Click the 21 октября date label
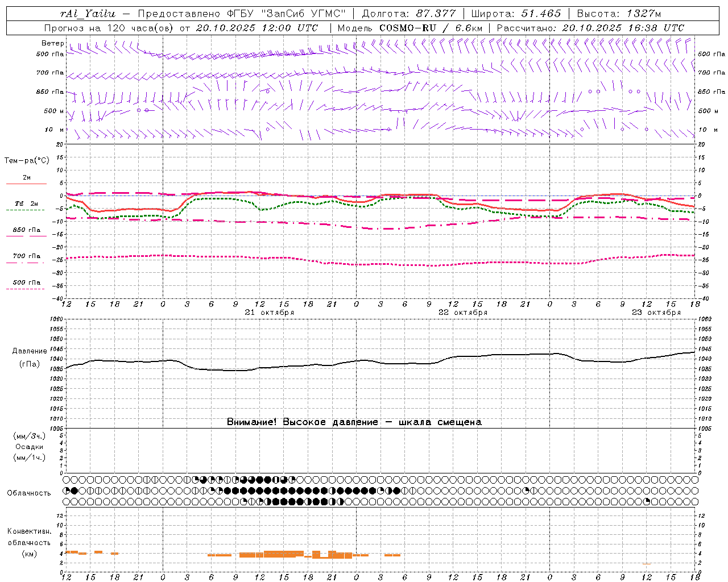This screenshot has height=582, width=728. (x=270, y=313)
